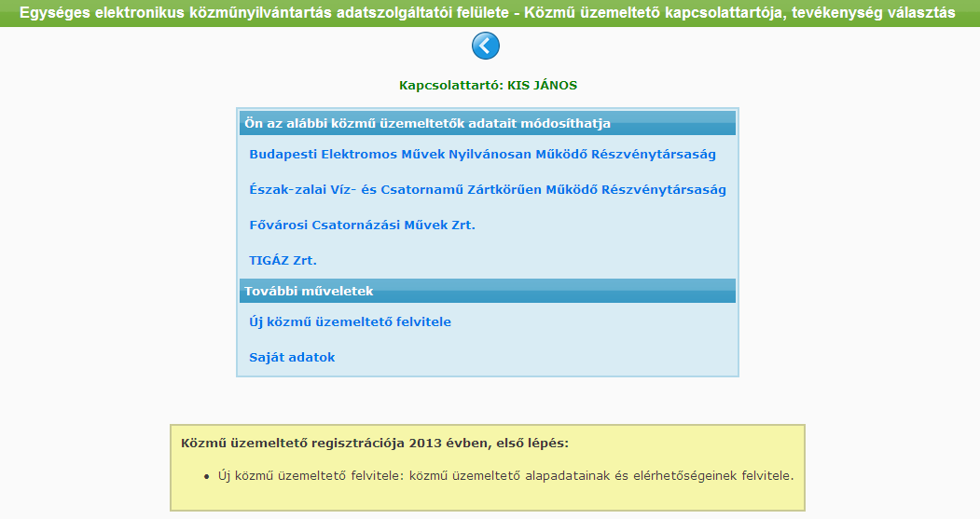Open Észak-zalai Víz- és Csatornamű link
Viewport: 980px width, 519px height.
[488, 190]
